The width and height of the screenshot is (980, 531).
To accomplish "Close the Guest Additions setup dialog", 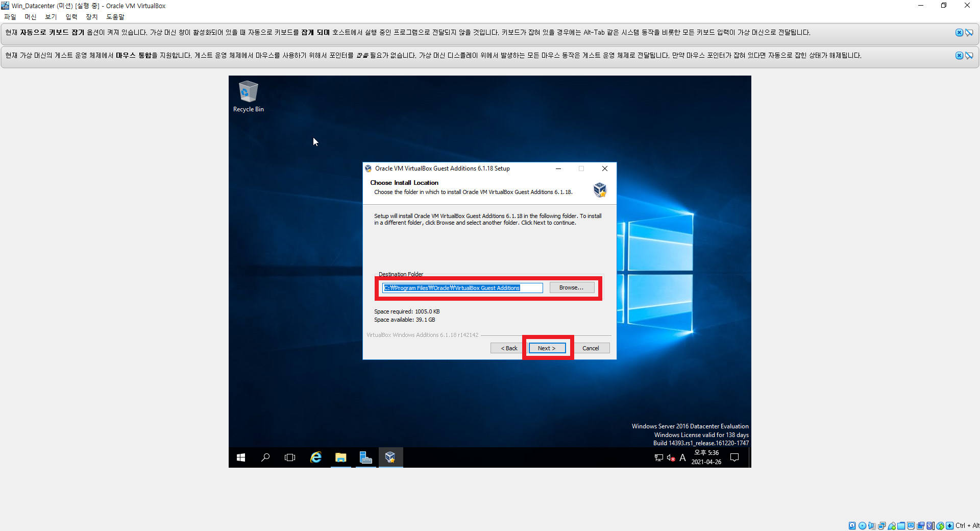I will pos(605,168).
